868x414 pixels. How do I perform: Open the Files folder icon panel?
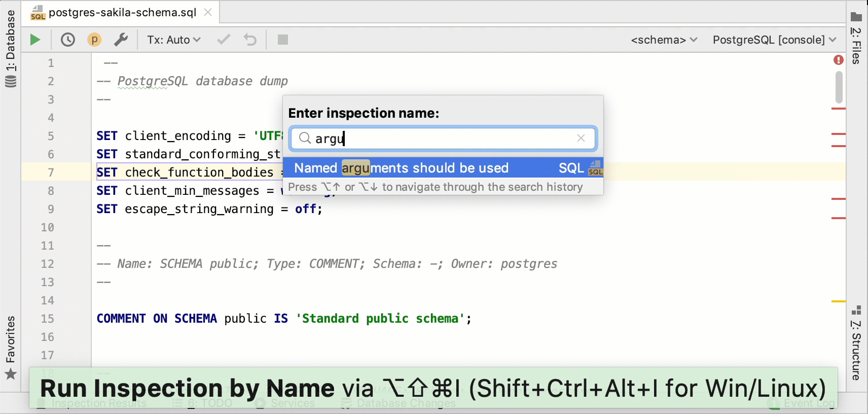[857, 16]
